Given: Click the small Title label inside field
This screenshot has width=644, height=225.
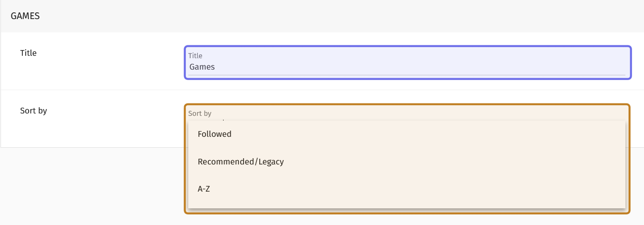Looking at the screenshot, I should pos(195,56).
